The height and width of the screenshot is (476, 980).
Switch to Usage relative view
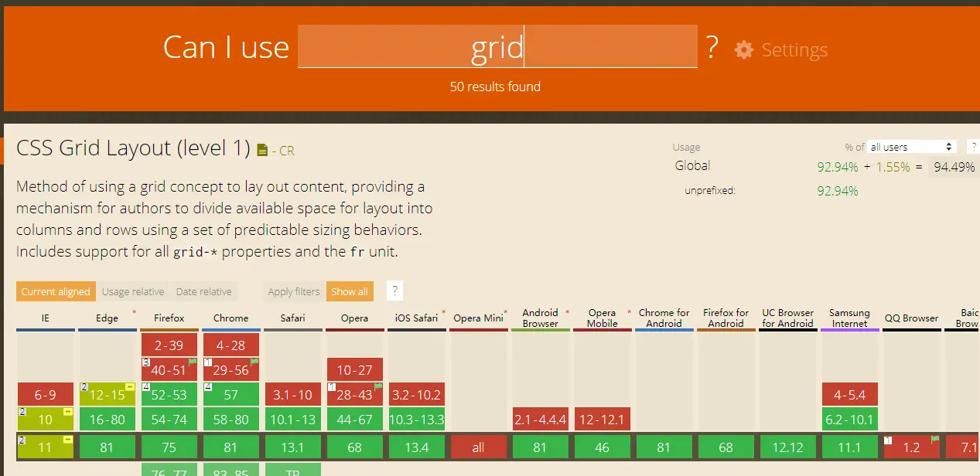tap(133, 291)
